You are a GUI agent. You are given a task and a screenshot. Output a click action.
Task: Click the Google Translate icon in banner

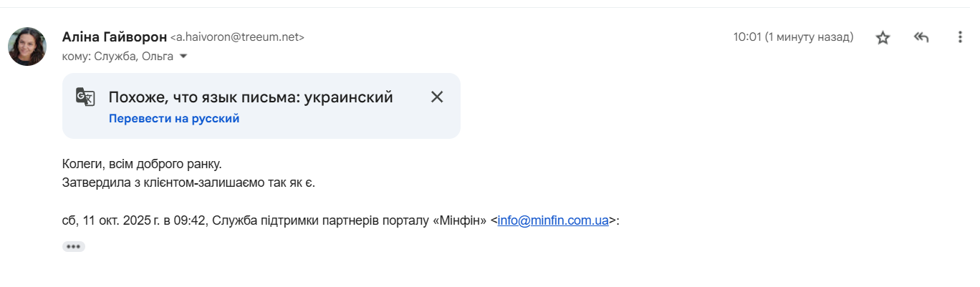pyautogui.click(x=85, y=97)
